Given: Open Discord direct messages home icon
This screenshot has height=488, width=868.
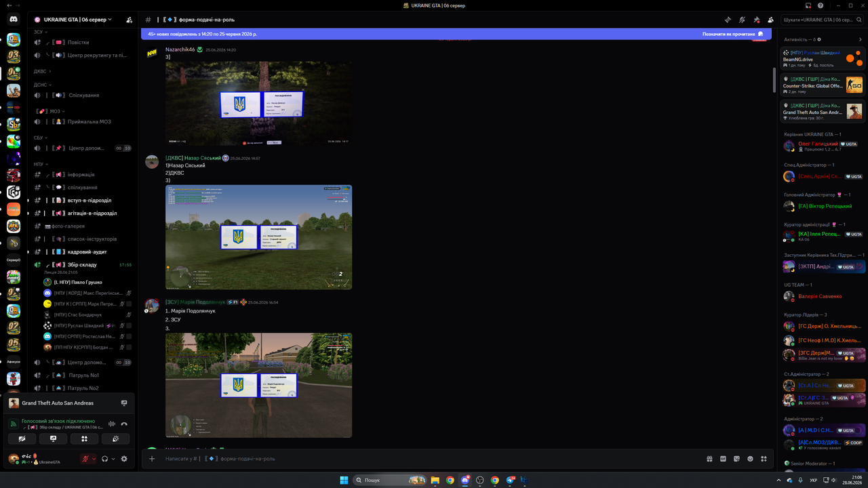Looking at the screenshot, I should coord(14,20).
